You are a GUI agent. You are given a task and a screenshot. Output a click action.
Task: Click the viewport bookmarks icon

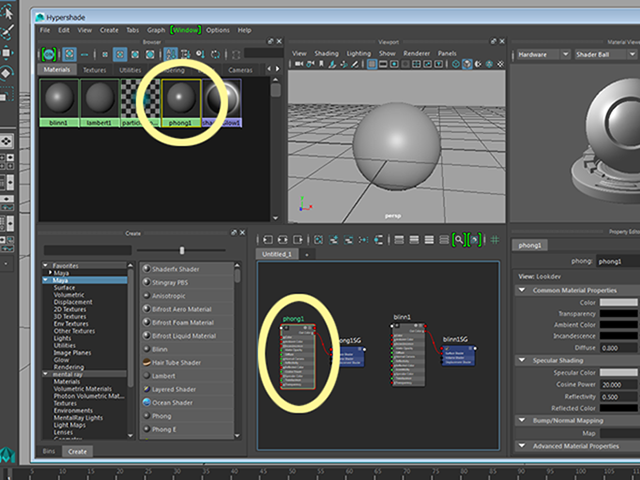(x=321, y=64)
